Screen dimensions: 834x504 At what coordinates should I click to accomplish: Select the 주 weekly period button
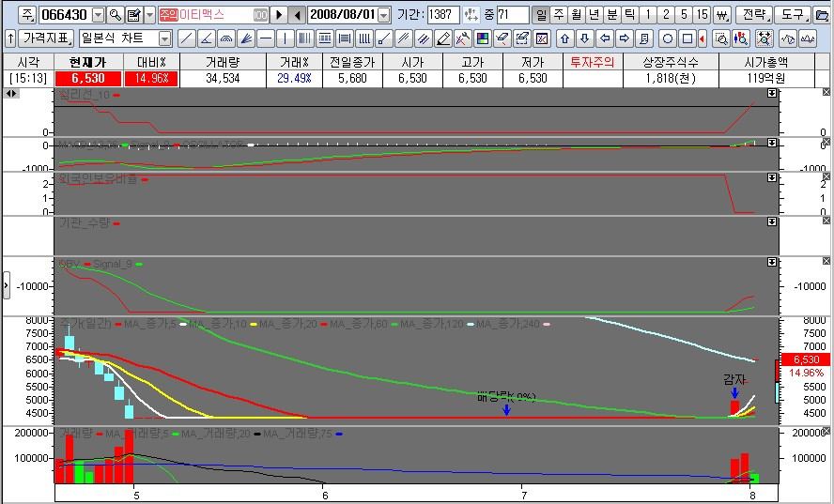[559, 15]
